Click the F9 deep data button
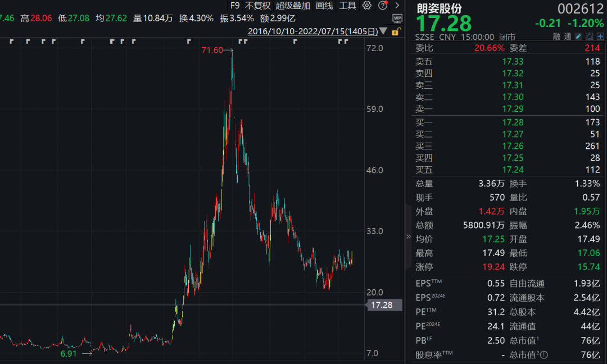The width and height of the screenshot is (607, 364). pyautogui.click(x=235, y=6)
